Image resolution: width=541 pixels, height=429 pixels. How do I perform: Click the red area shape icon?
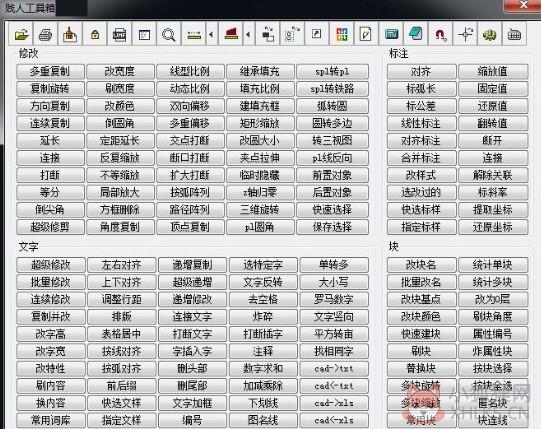pyautogui.click(x=231, y=35)
